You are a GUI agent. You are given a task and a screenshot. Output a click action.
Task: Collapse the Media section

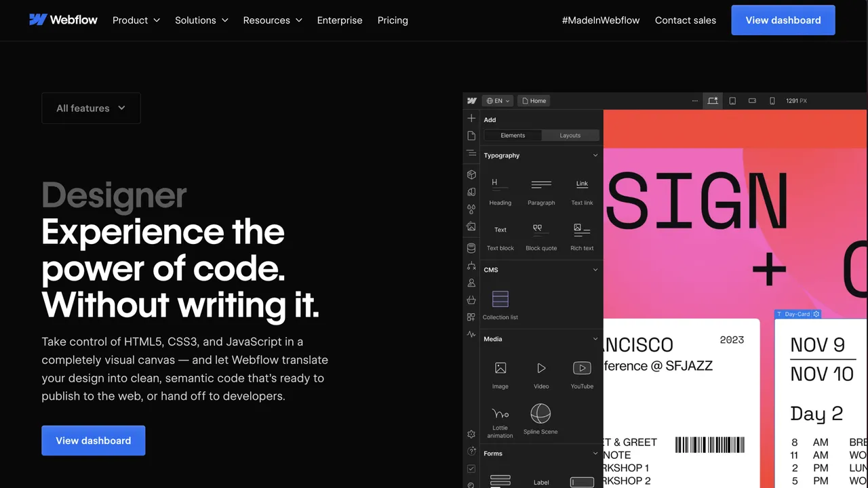pyautogui.click(x=595, y=339)
